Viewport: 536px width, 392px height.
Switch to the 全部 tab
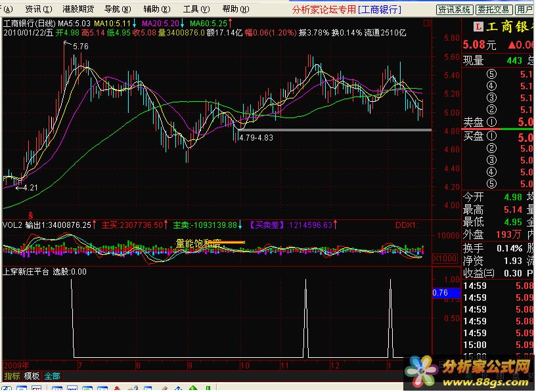(52, 376)
